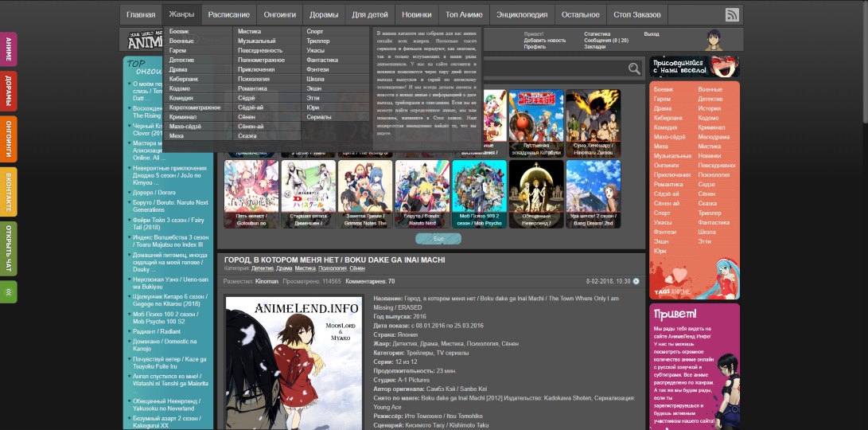Image resolution: width=868 pixels, height=430 pixels.
Task: Click in the search input field
Action: click(554, 68)
